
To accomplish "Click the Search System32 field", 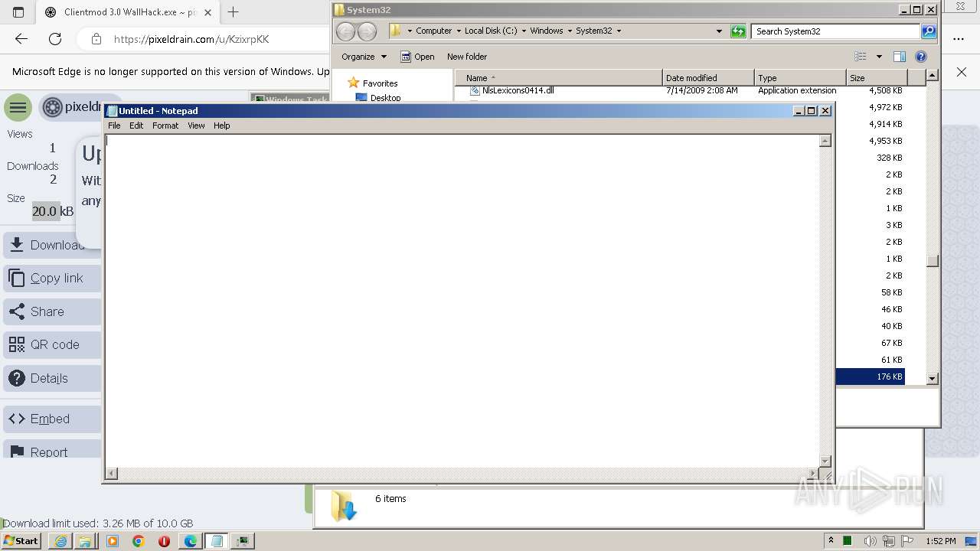I will click(x=836, y=31).
